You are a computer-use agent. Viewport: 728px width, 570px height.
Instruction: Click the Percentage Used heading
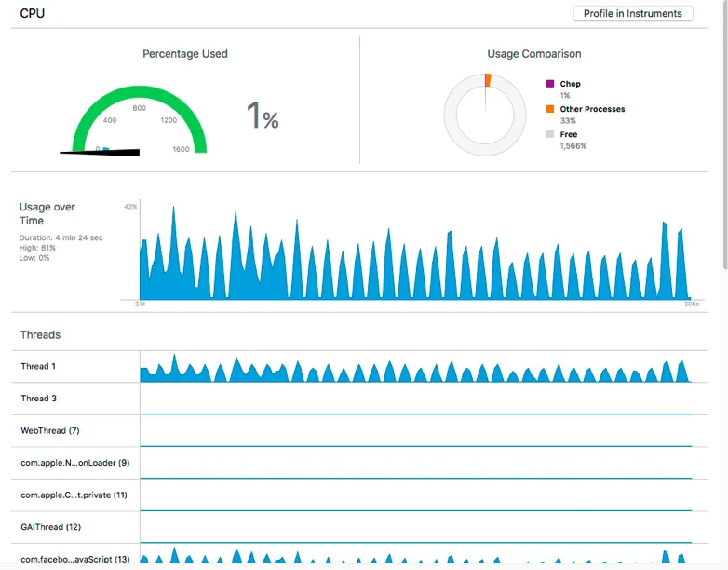[184, 54]
